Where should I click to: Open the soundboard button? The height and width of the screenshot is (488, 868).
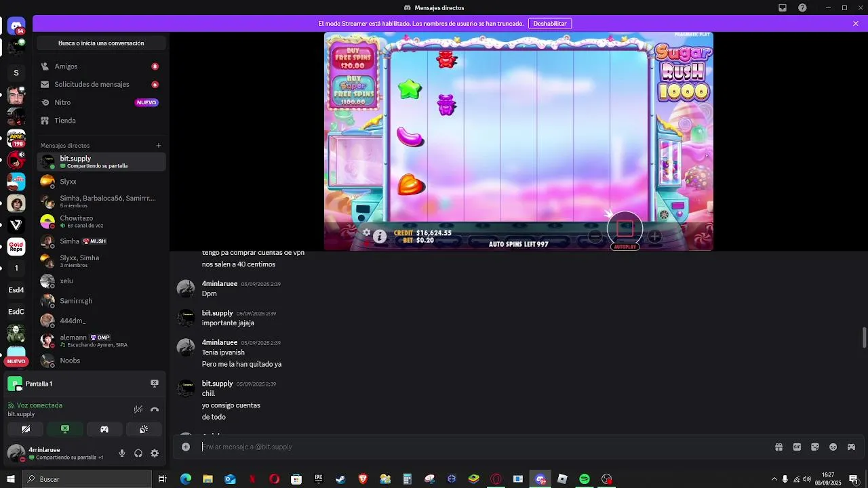pos(144,429)
